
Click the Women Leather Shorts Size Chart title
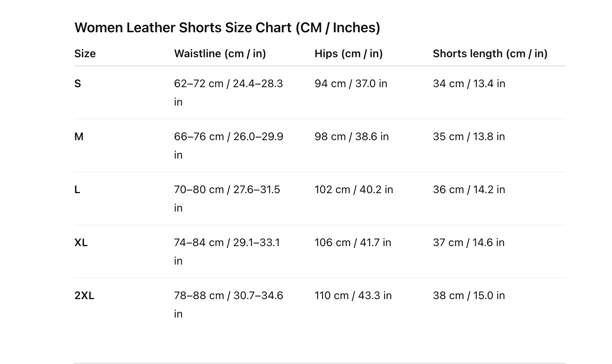pyautogui.click(x=227, y=28)
